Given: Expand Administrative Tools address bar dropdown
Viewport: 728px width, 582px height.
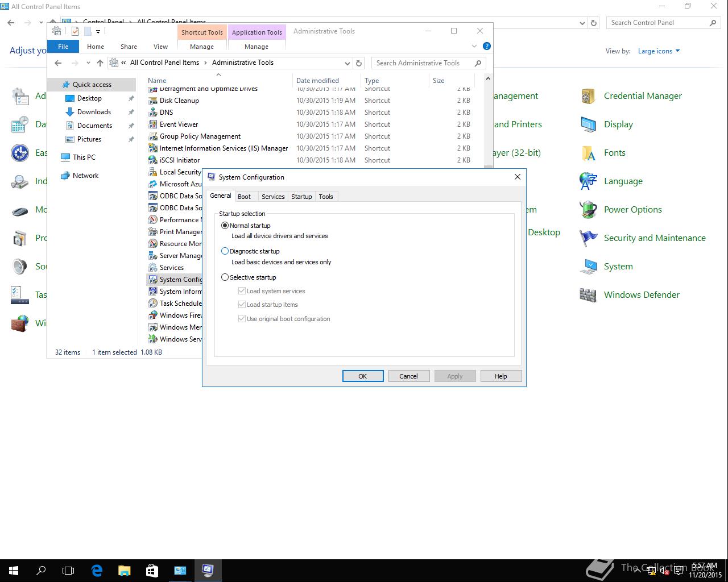Looking at the screenshot, I should tap(347, 63).
